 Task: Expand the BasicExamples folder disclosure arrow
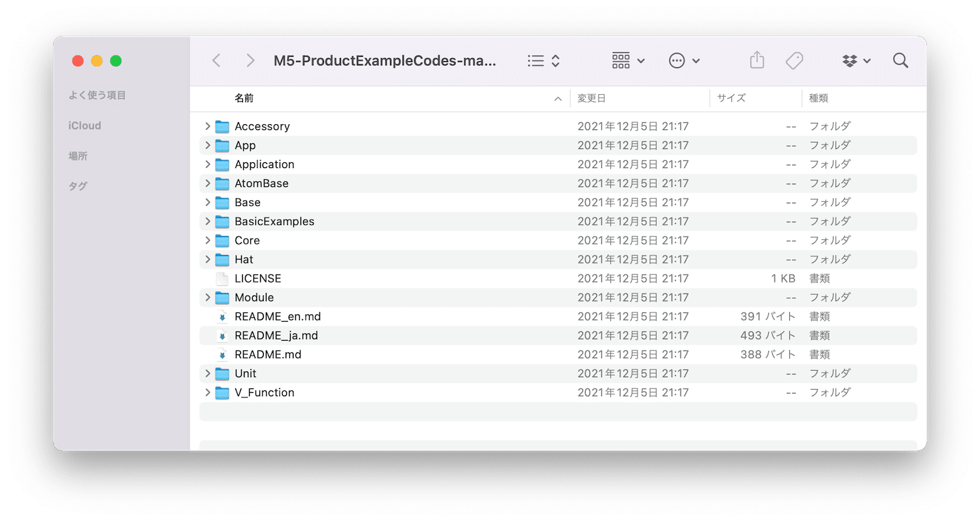click(208, 221)
